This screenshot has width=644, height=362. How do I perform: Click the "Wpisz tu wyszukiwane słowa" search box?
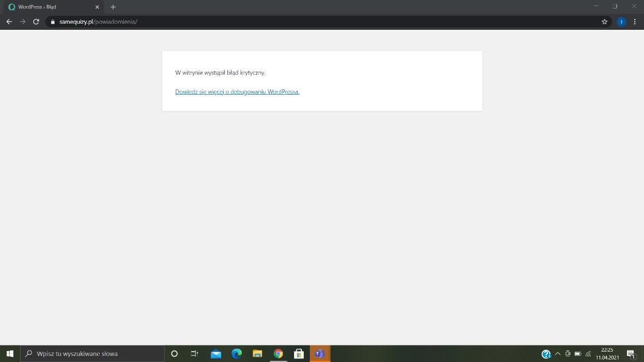pos(91,353)
